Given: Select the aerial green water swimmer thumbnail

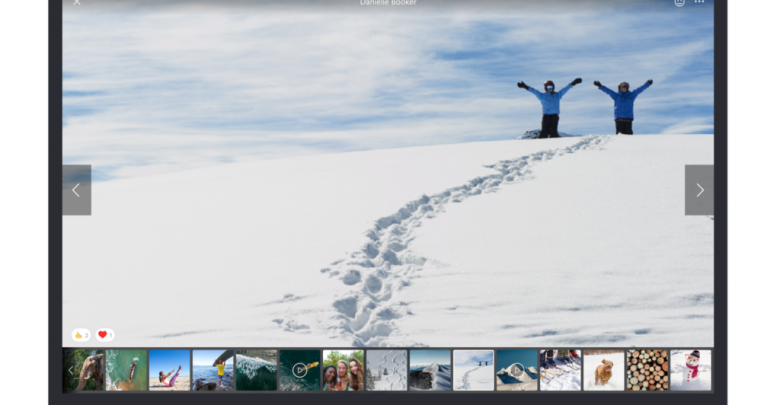Looking at the screenshot, I should pyautogui.click(x=126, y=370).
